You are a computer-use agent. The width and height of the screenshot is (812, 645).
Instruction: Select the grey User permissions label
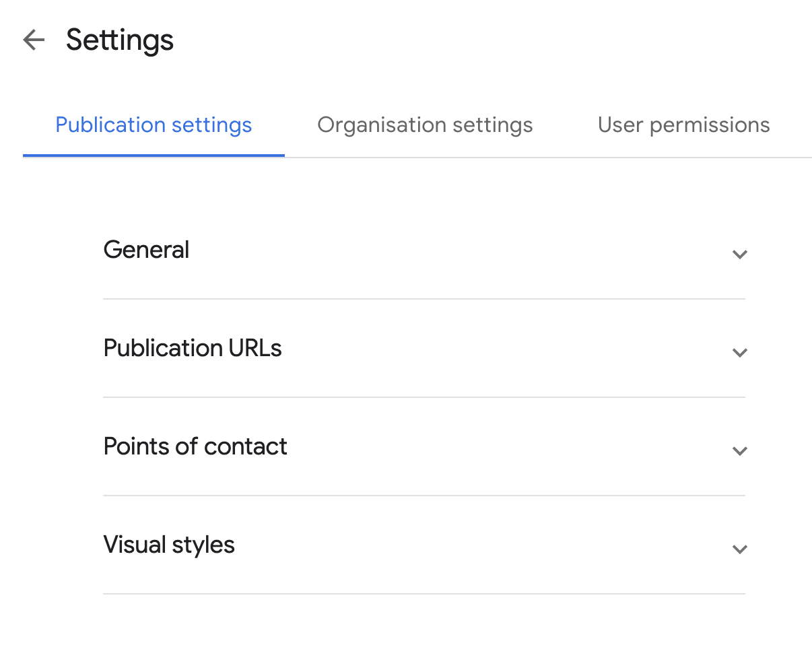click(683, 125)
